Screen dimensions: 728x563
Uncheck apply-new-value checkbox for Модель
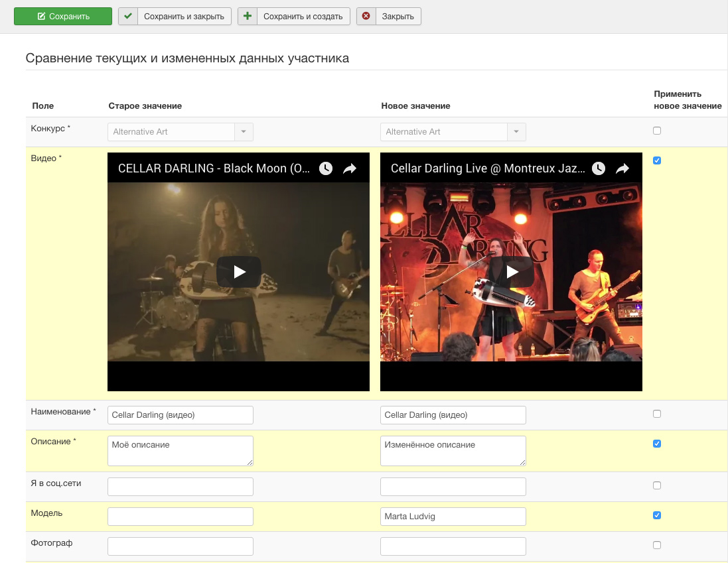tap(657, 515)
